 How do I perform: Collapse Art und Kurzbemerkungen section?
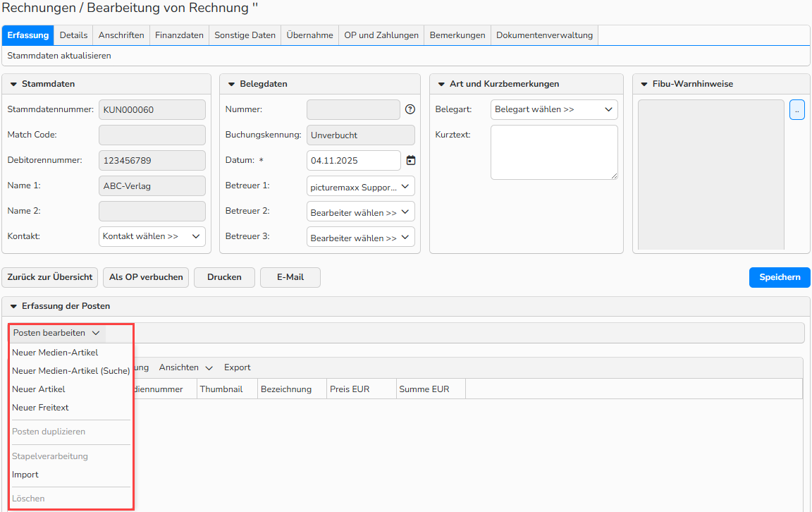point(441,84)
